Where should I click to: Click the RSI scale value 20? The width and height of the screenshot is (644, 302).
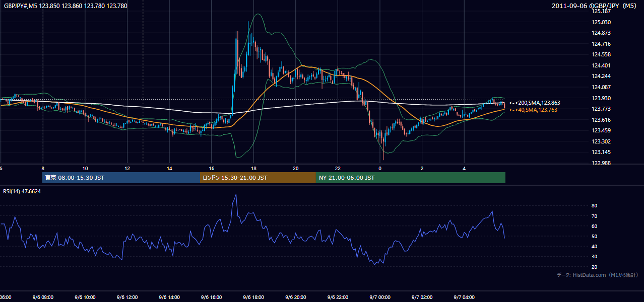pos(594,267)
